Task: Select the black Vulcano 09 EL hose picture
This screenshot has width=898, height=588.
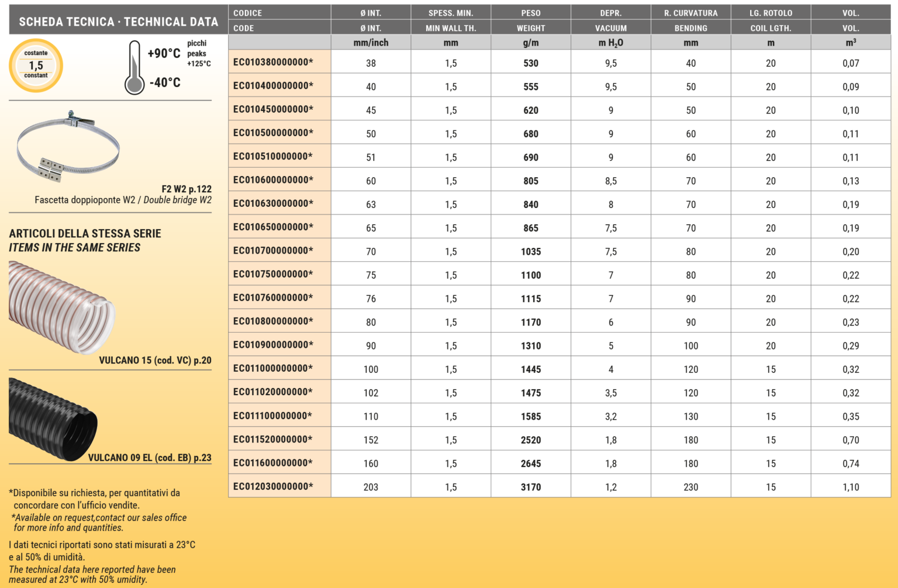Action: click(53, 418)
